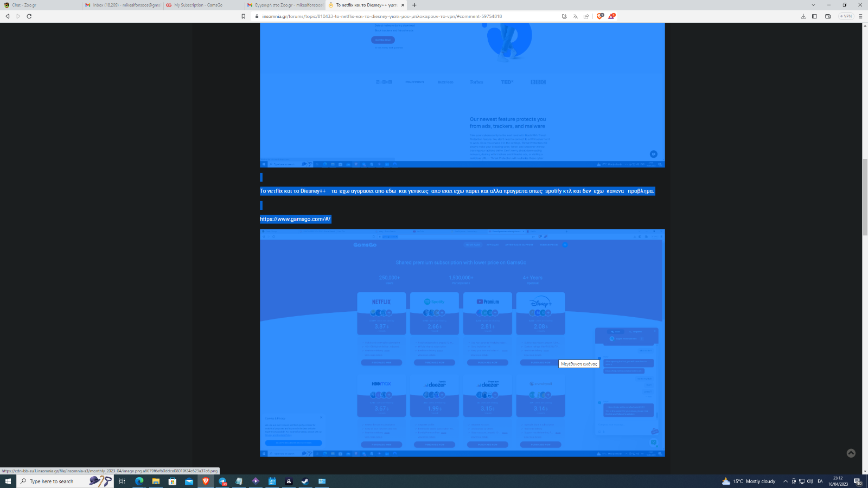Open a new tab with the plus button
This screenshot has width=868, height=488.
tap(414, 5)
